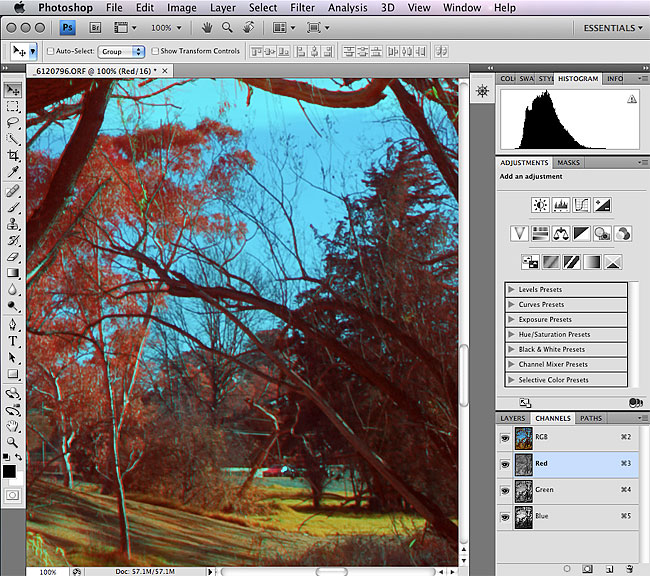Toggle Quick Mask mode
The width and height of the screenshot is (650, 576).
[12, 495]
